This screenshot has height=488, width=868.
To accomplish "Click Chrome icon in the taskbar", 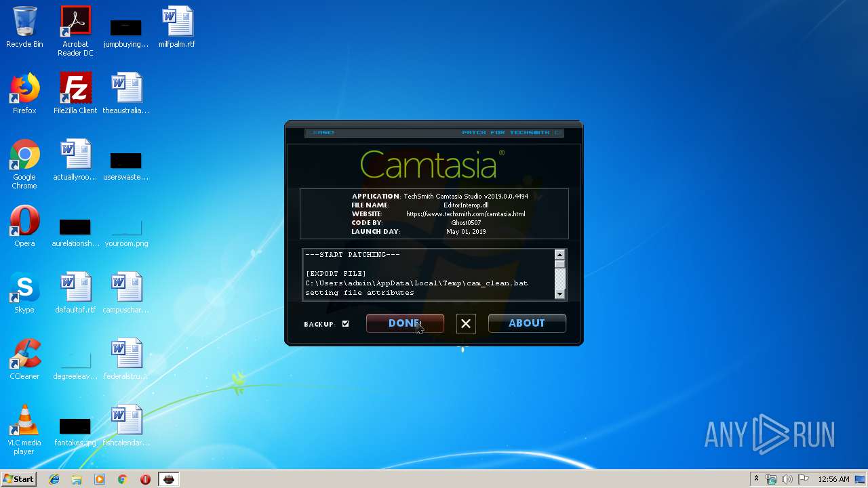I will [x=123, y=479].
